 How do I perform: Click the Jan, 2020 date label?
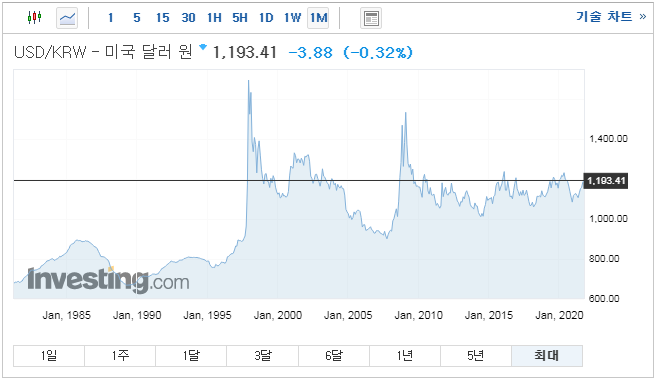(x=559, y=315)
